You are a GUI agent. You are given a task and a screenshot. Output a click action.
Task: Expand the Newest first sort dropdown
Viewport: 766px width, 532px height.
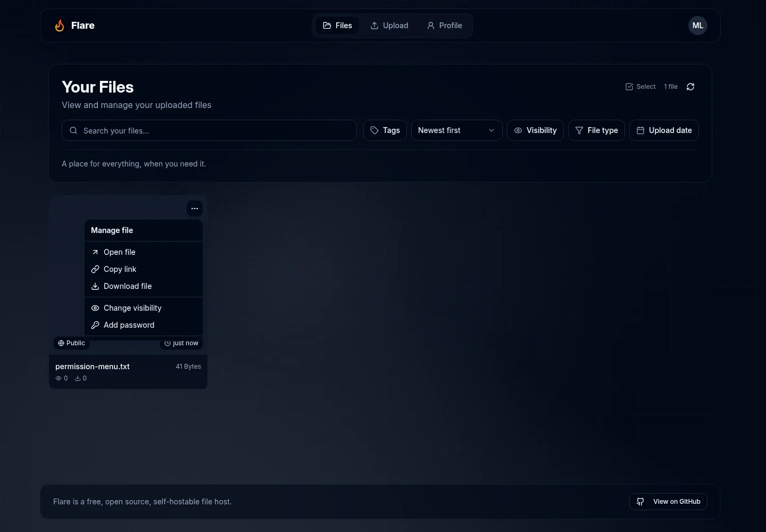click(x=456, y=130)
